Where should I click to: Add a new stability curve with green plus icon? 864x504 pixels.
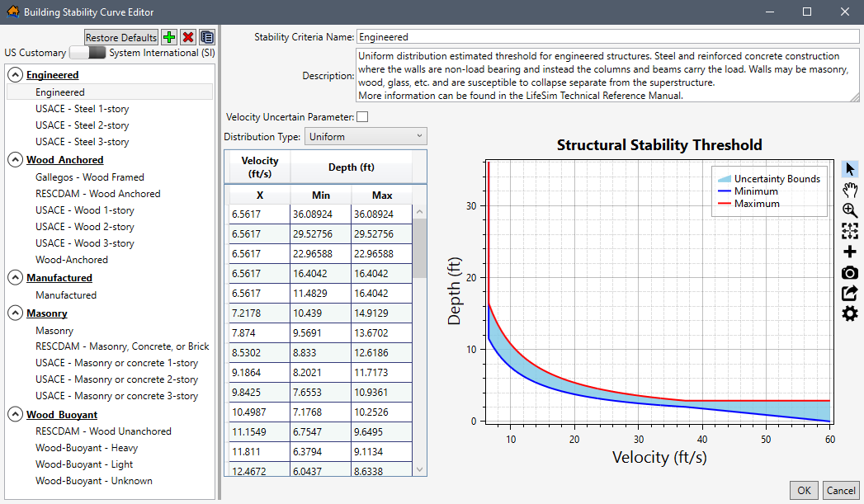tap(168, 36)
